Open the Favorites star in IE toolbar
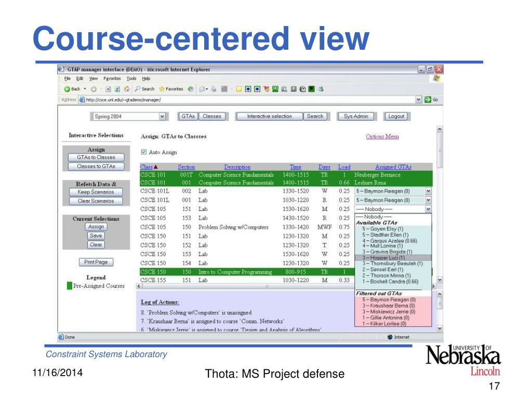The height and width of the screenshot is (399, 532). coord(162,89)
